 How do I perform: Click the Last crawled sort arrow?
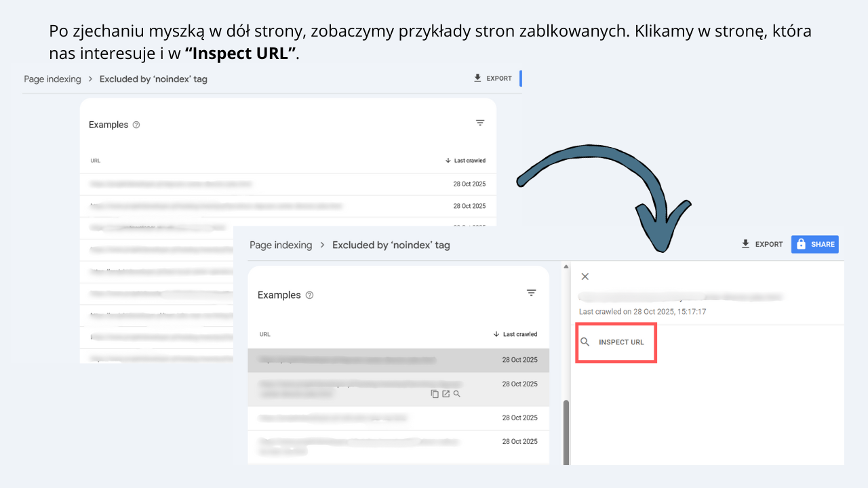pyautogui.click(x=497, y=333)
